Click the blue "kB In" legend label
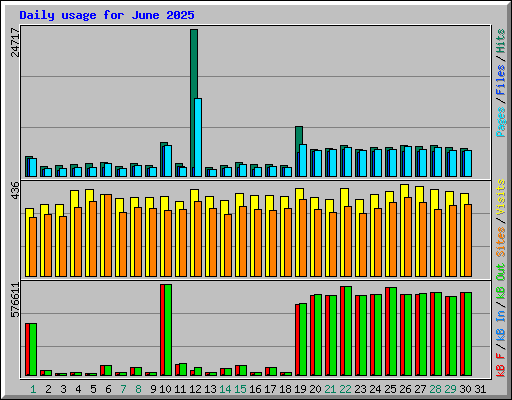This screenshot has height=400, width=512. tap(501, 325)
